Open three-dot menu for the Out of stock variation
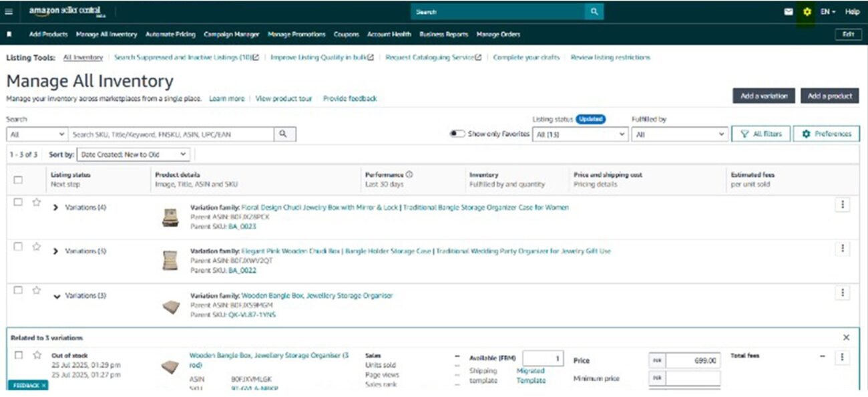 pos(843,358)
